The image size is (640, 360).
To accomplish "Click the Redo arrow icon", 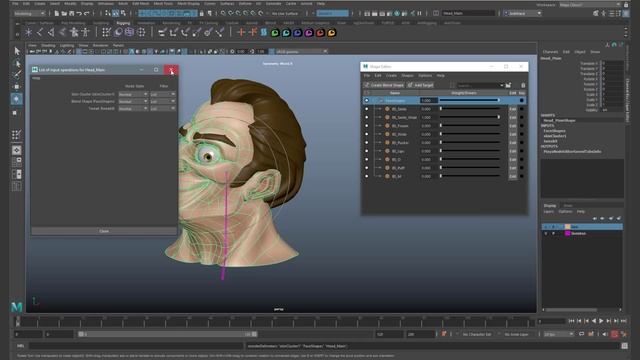I will (x=86, y=13).
